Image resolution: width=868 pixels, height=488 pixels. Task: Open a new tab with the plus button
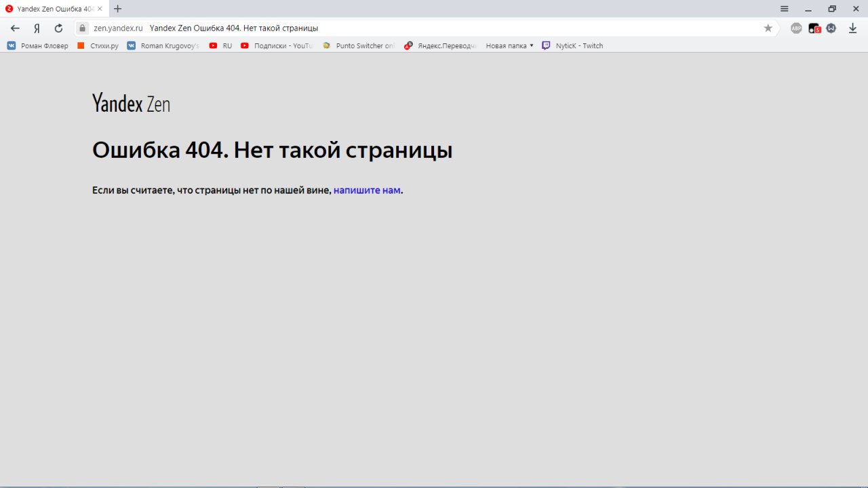tap(118, 9)
